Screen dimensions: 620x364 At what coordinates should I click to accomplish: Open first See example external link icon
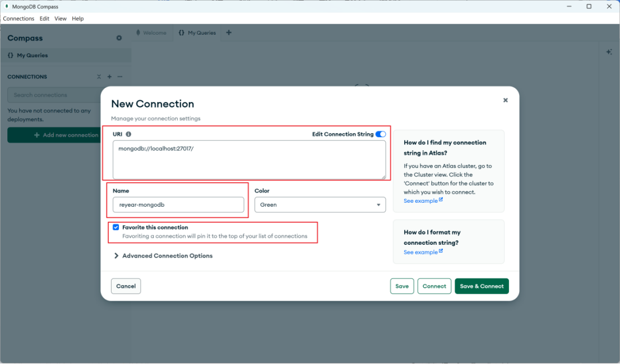coord(441,200)
